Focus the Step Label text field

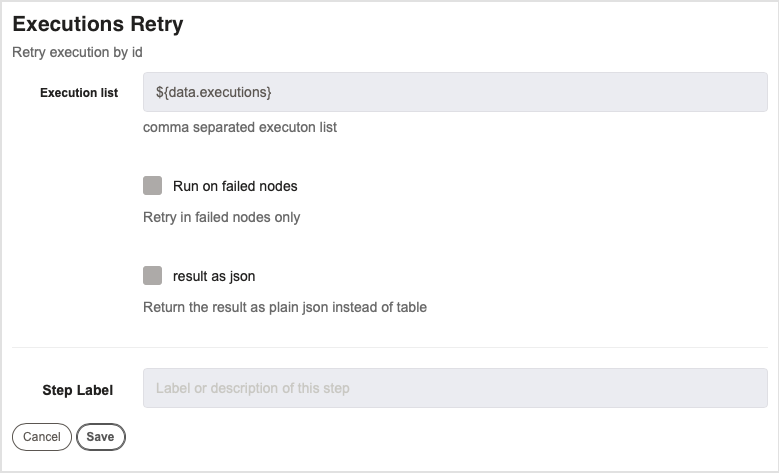tap(455, 388)
